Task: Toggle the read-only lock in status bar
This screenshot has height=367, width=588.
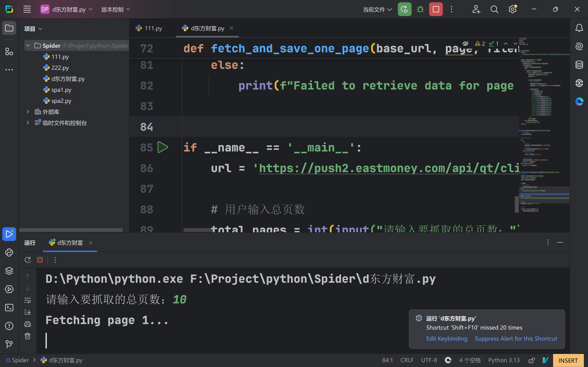Action: [x=532, y=360]
